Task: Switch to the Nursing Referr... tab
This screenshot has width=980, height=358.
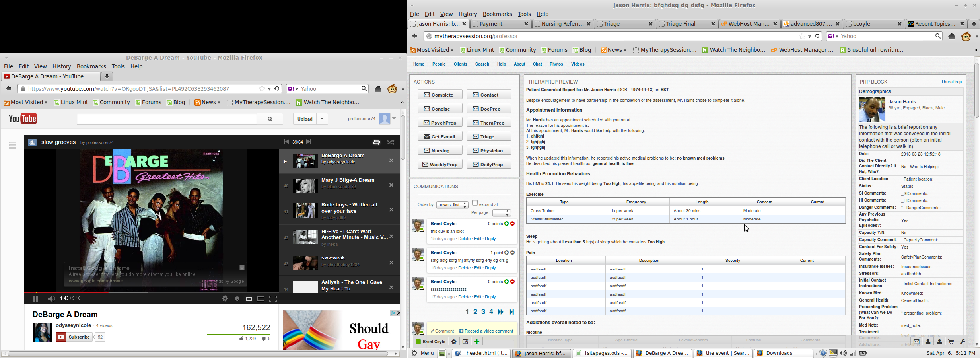Action: coord(562,24)
